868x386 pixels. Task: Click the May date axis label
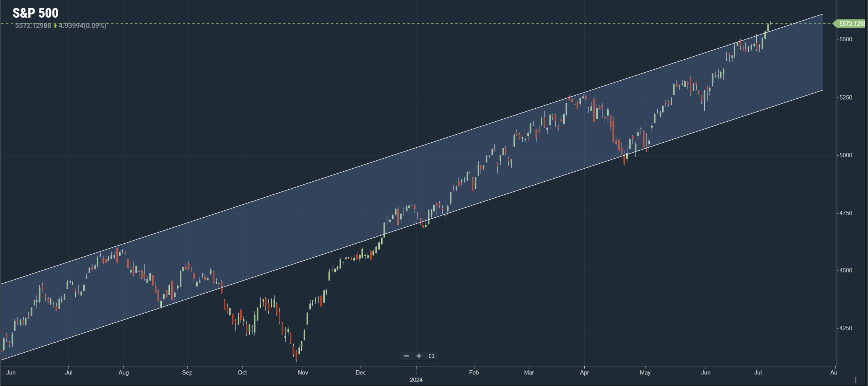(x=645, y=373)
